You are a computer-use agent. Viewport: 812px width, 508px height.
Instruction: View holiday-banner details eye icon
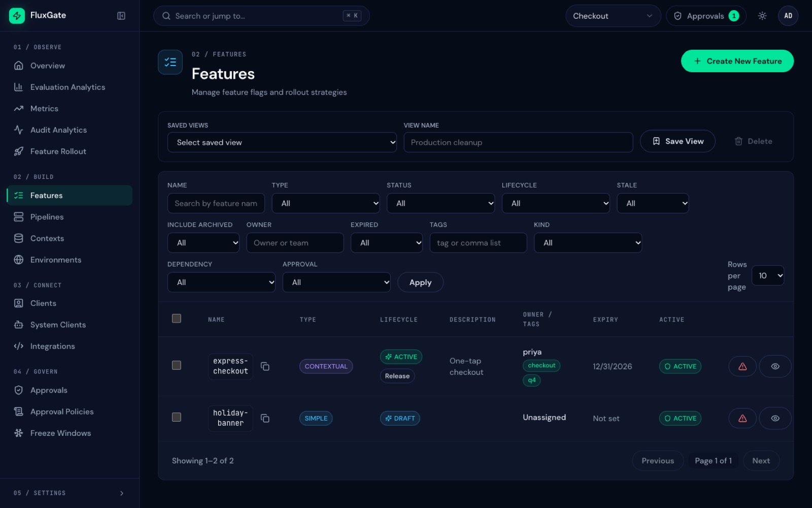[775, 418]
